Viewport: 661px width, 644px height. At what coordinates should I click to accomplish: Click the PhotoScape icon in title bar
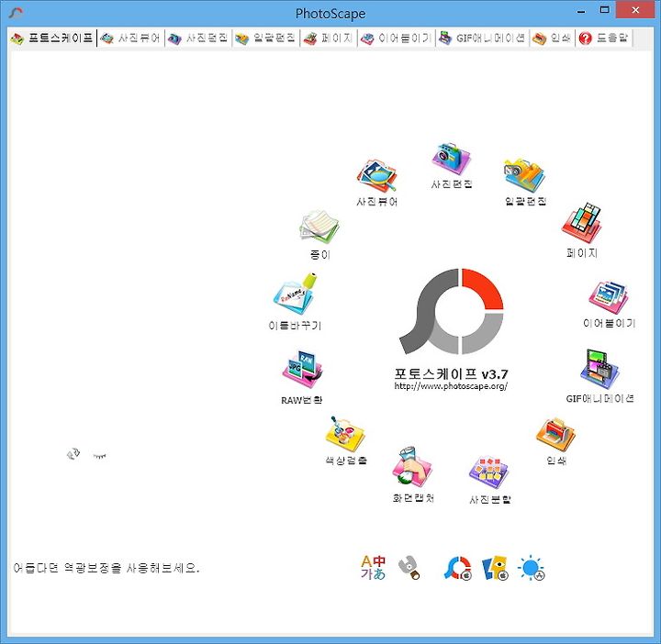16,13
